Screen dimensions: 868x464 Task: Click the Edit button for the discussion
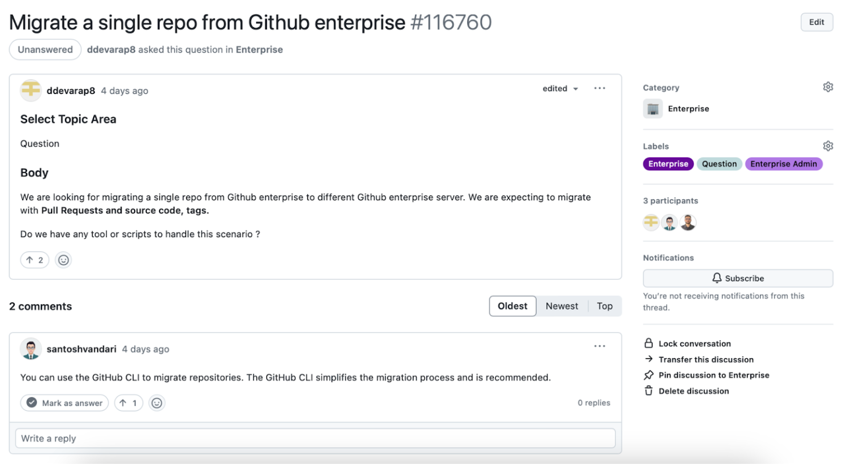coord(816,22)
